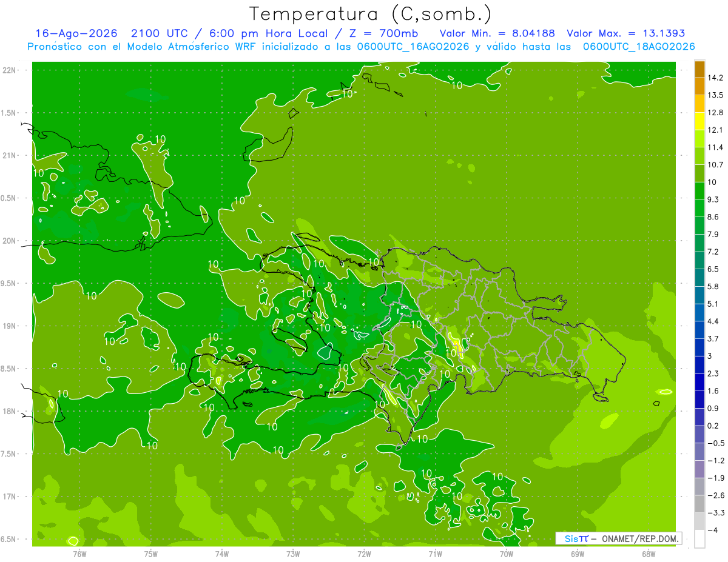Click the '19N' latitude axis label
This screenshot has height=562, width=728.
[9, 326]
